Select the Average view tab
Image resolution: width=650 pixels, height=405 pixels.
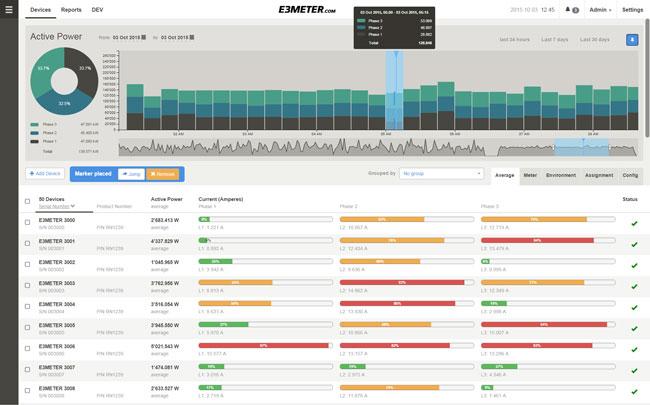point(504,175)
